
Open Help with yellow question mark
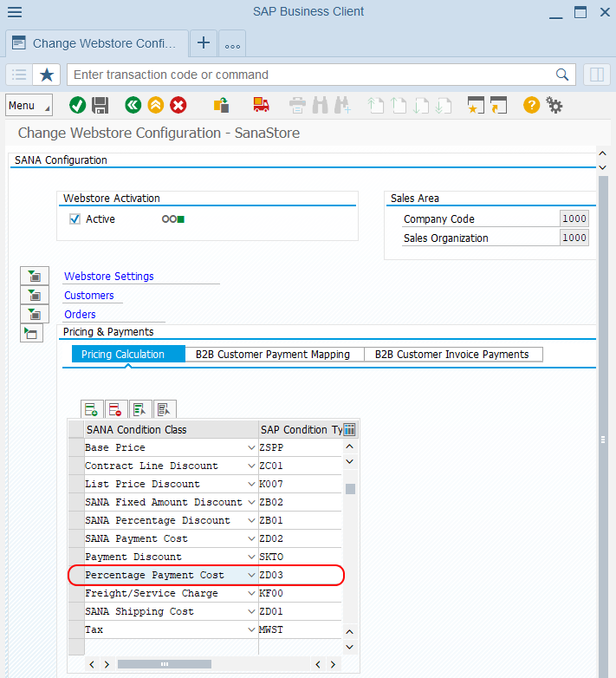tap(531, 105)
